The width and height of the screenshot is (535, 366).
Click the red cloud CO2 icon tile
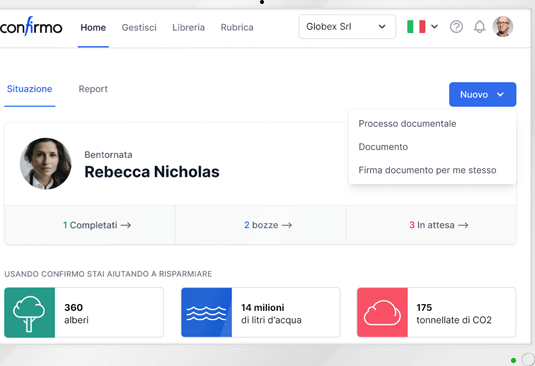coord(382,312)
